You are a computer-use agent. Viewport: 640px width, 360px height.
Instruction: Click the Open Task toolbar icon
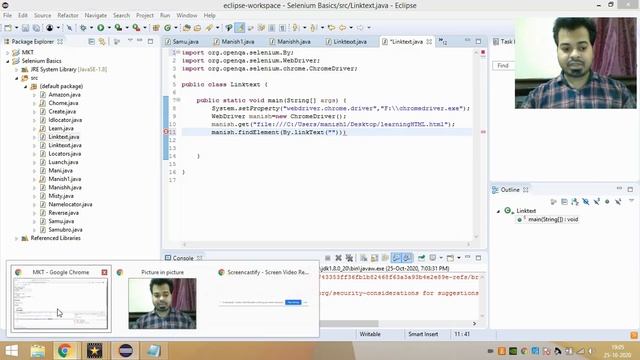[x=198, y=28]
